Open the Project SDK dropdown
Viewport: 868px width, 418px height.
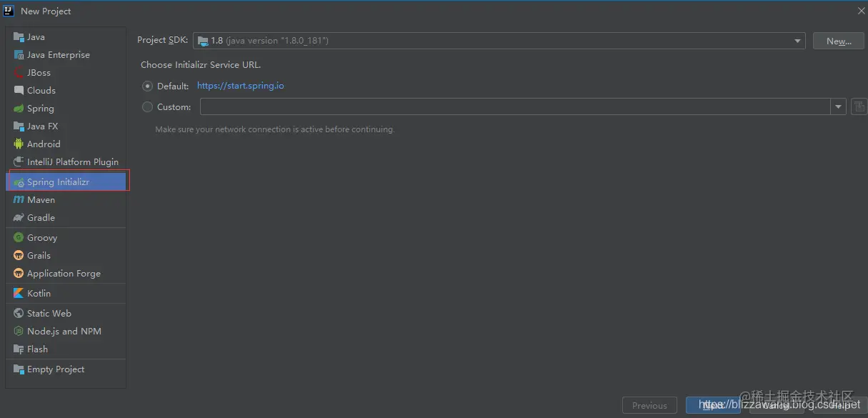499,41
